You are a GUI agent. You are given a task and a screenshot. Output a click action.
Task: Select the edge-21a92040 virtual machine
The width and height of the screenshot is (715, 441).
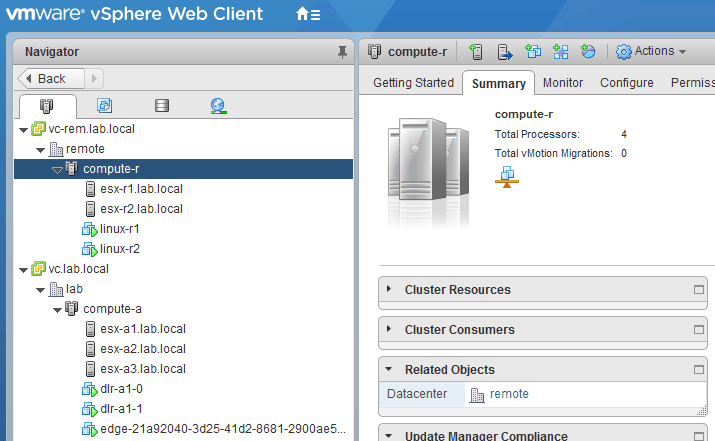click(x=223, y=429)
